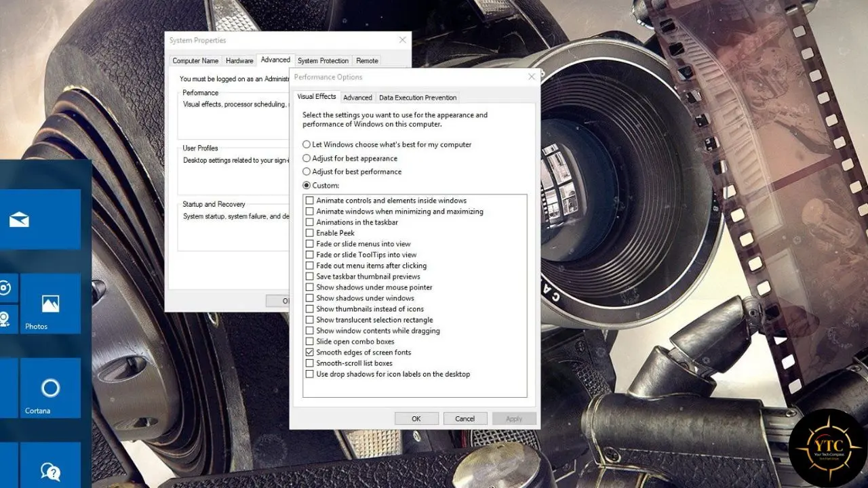Tick Smooth-scroll list boxes checkbox
This screenshot has height=488, width=868.
click(x=310, y=363)
